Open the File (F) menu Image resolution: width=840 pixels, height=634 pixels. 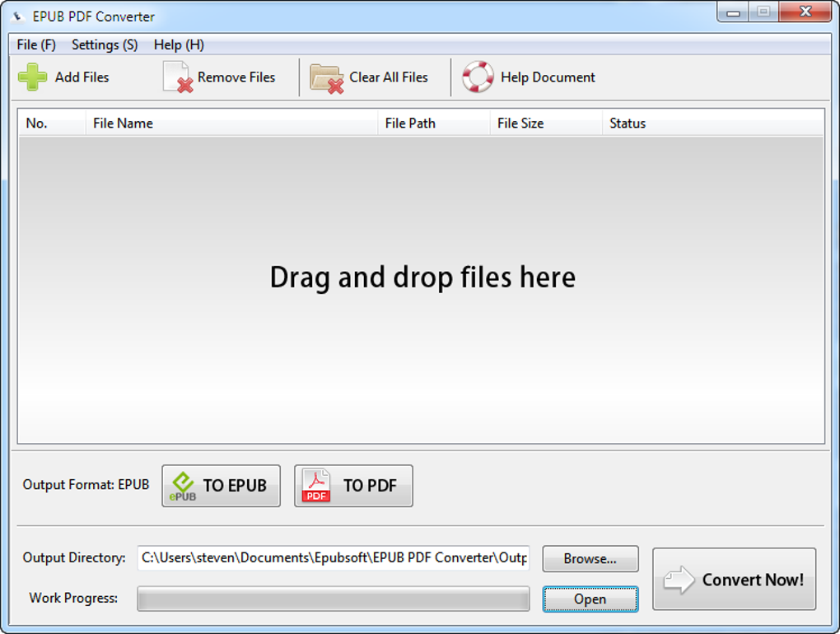[36, 45]
